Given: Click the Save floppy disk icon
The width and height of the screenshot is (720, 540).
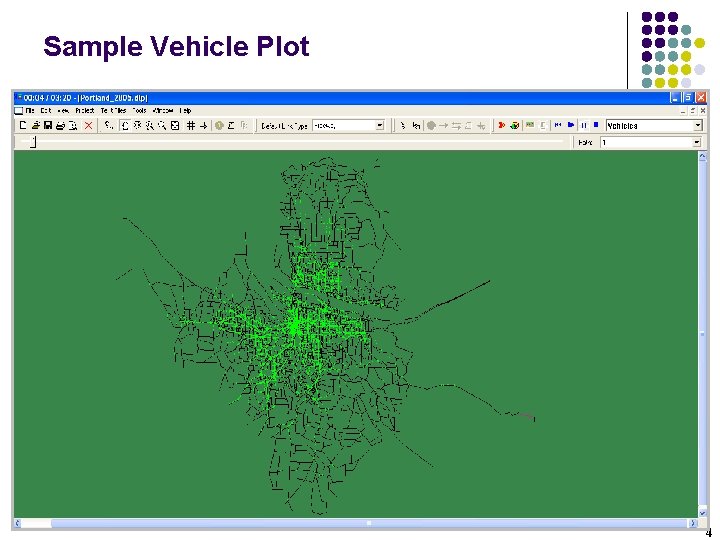Looking at the screenshot, I should (48, 125).
